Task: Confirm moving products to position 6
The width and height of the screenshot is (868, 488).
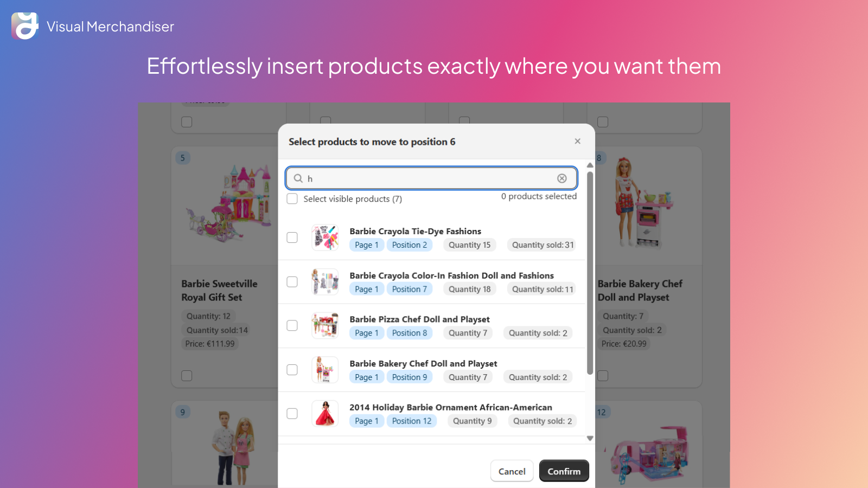Action: (x=564, y=471)
